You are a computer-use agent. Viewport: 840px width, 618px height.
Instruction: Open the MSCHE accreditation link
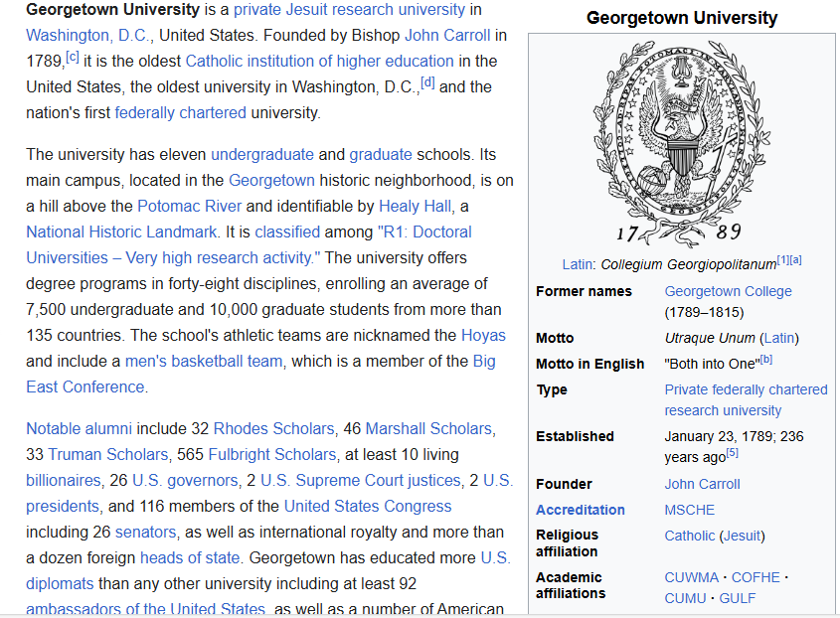coord(690,510)
